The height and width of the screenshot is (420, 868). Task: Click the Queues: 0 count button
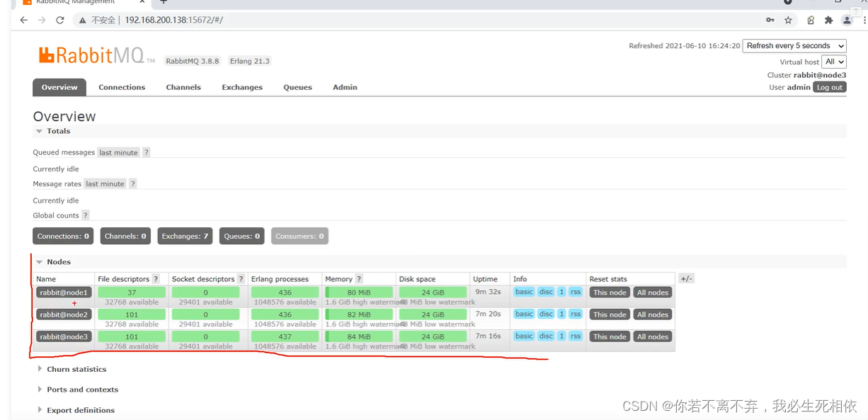coord(241,236)
